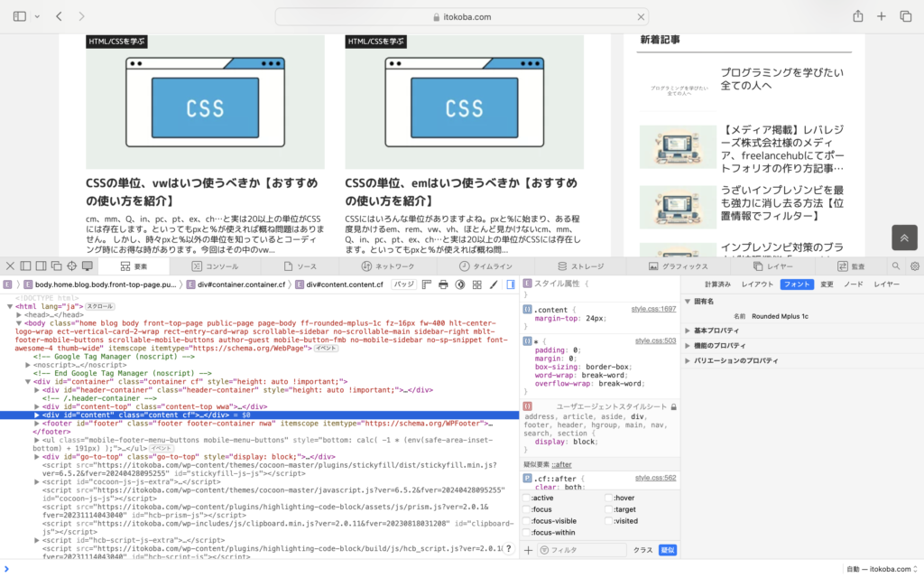This screenshot has width=924, height=578.
Task: Toggle the details sidebar panel icon
Action: [511, 284]
